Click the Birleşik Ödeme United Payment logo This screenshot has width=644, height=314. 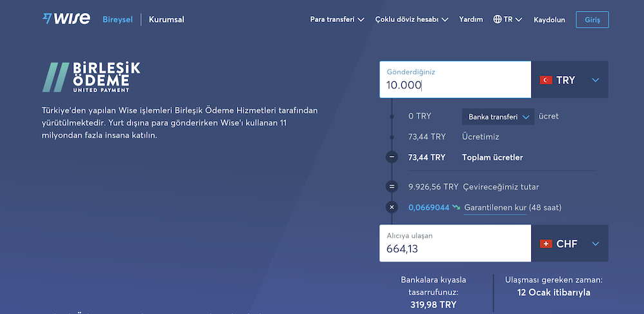pos(91,77)
